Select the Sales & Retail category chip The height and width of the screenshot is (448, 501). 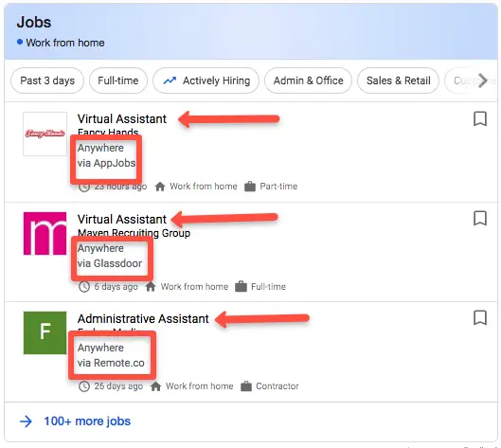[398, 81]
